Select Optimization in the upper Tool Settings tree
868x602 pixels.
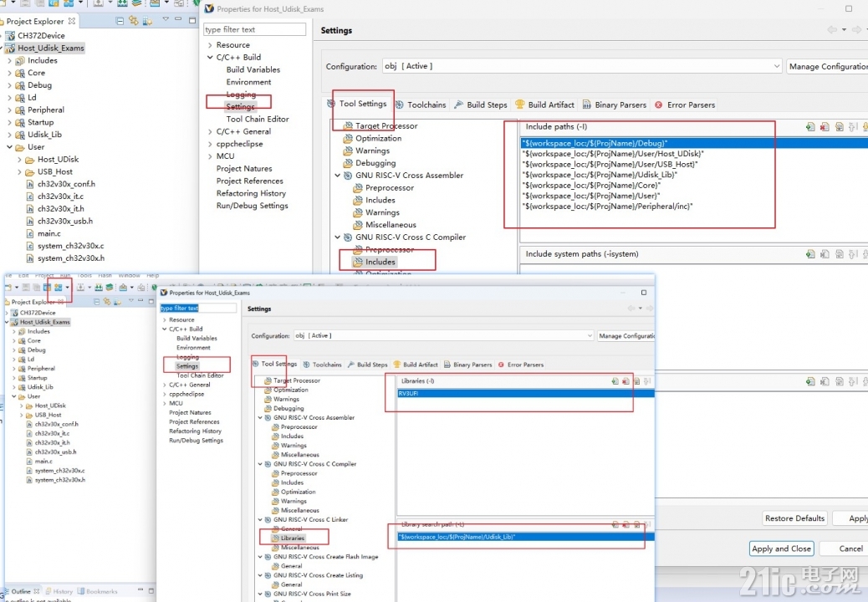click(x=378, y=138)
